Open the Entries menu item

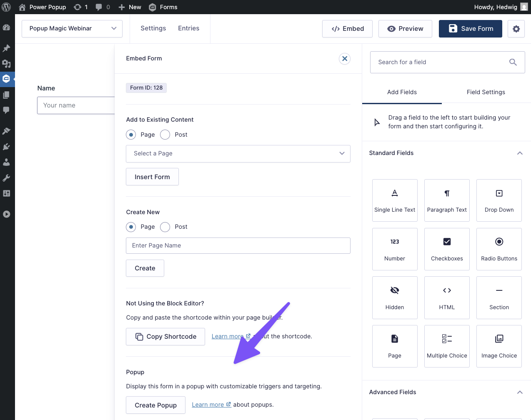[188, 28]
